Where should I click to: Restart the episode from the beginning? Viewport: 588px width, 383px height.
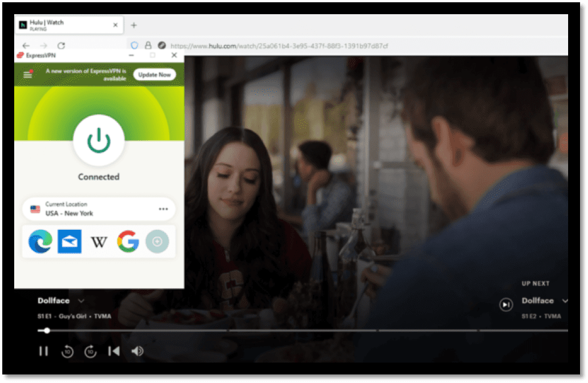[114, 351]
